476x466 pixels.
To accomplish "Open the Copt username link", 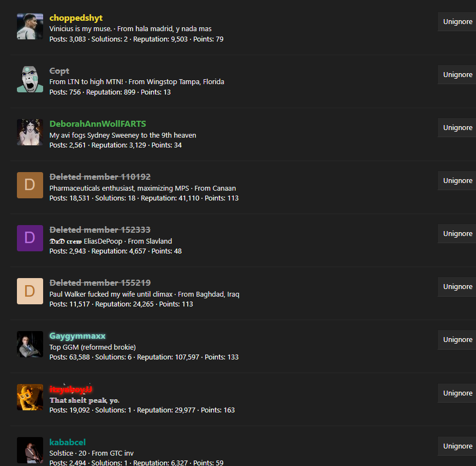I will 59,71.
